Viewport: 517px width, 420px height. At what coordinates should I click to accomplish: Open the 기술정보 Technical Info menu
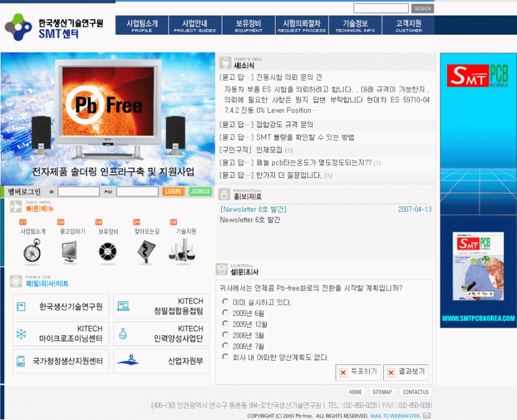tap(355, 25)
